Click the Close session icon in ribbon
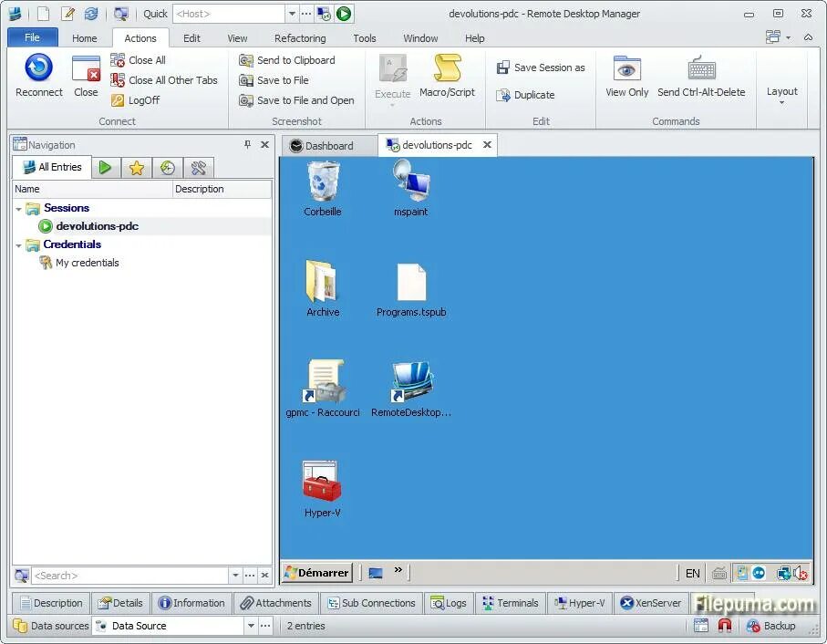 [x=86, y=75]
